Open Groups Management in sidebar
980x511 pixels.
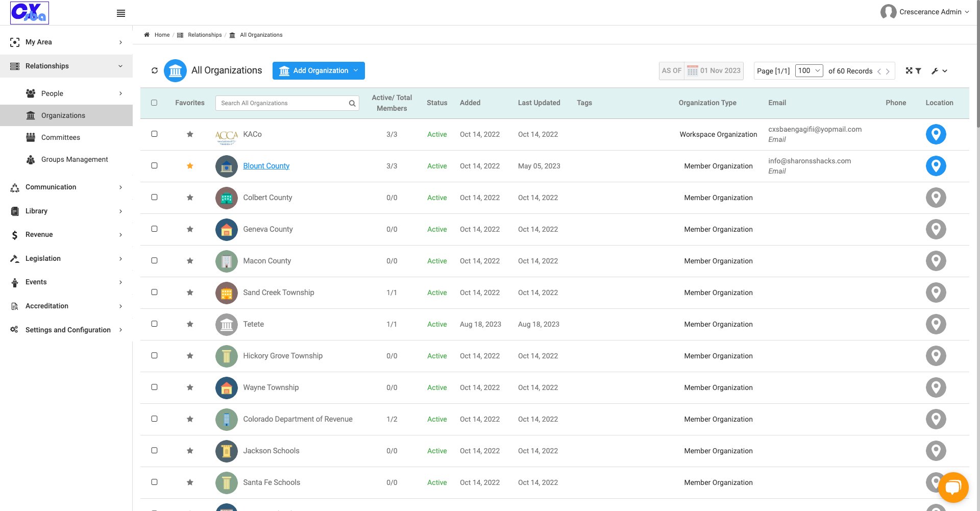point(75,159)
